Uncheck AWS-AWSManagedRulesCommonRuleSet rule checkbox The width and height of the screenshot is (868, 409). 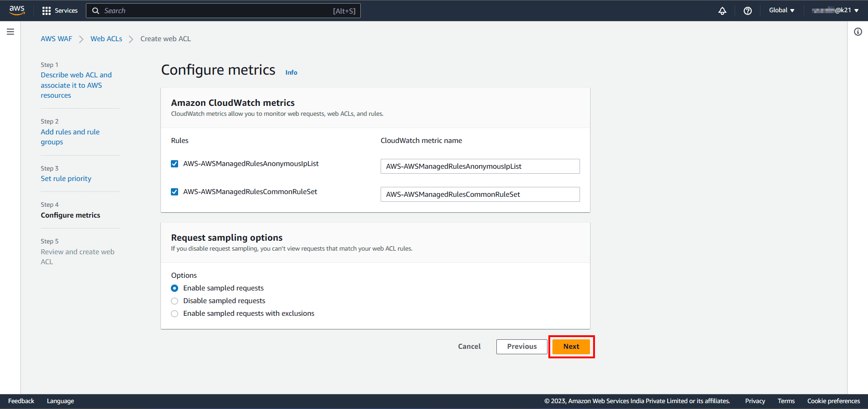(175, 192)
